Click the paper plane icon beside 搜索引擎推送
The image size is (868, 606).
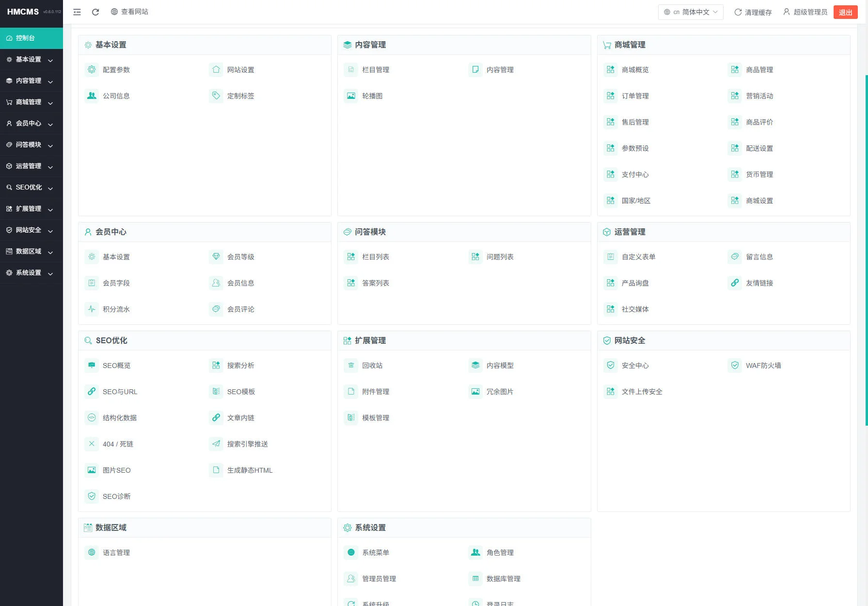[x=216, y=444]
